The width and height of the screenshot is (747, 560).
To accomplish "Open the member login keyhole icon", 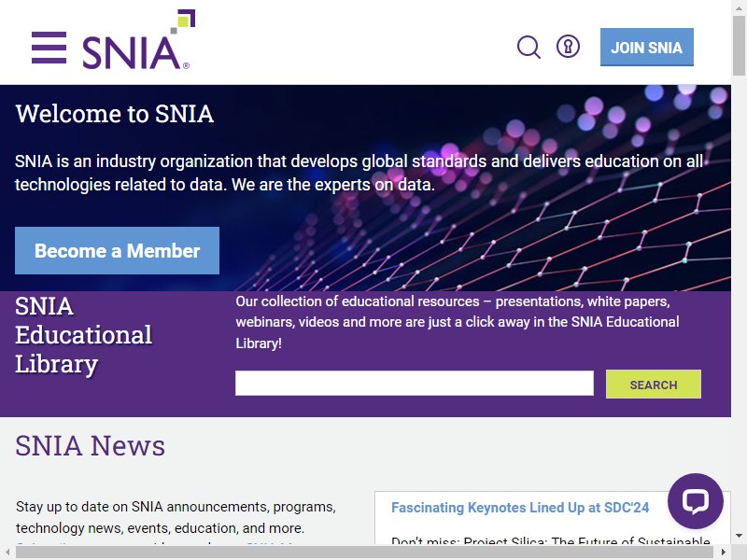I will (568, 47).
